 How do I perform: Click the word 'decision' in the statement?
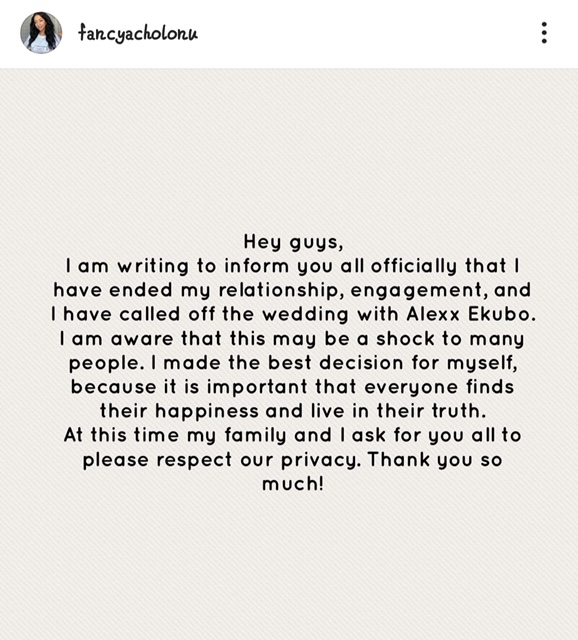point(361,363)
